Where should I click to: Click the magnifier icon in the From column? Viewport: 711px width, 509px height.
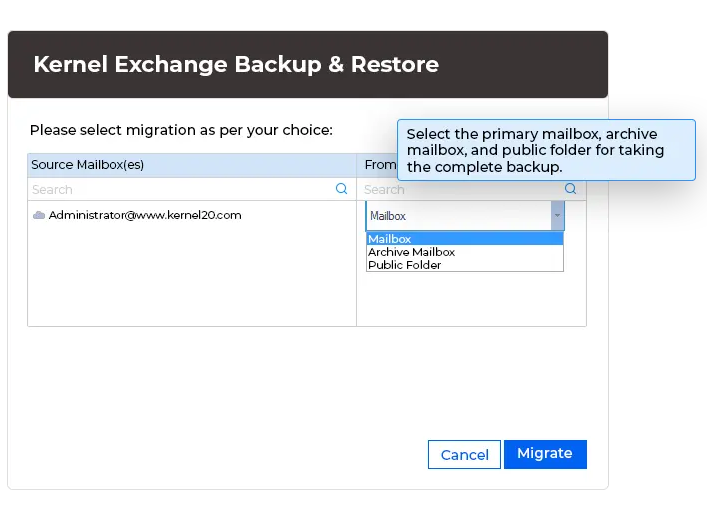click(571, 189)
